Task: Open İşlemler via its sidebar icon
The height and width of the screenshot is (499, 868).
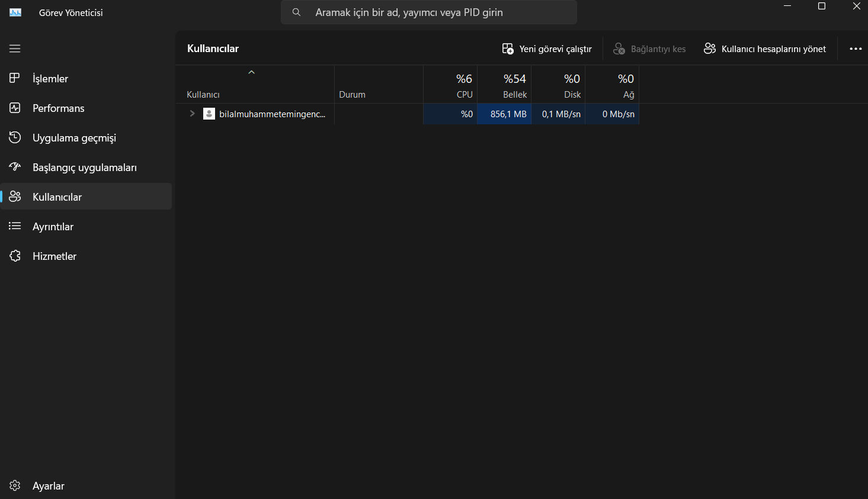Action: pyautogui.click(x=15, y=78)
